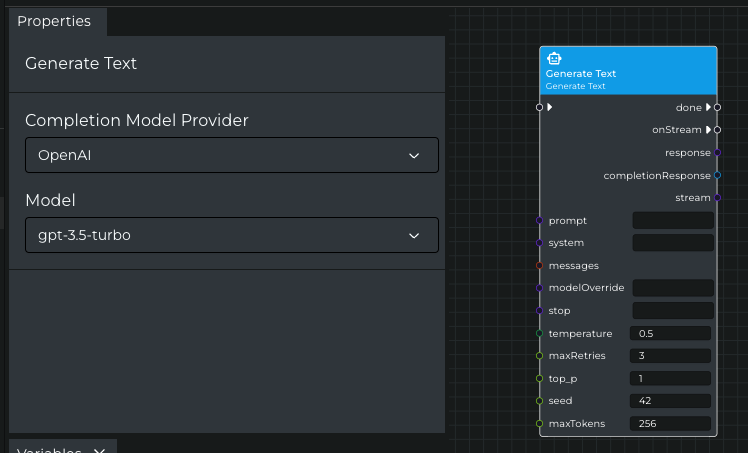
Task: Switch to the Properties tab
Action: tap(54, 21)
